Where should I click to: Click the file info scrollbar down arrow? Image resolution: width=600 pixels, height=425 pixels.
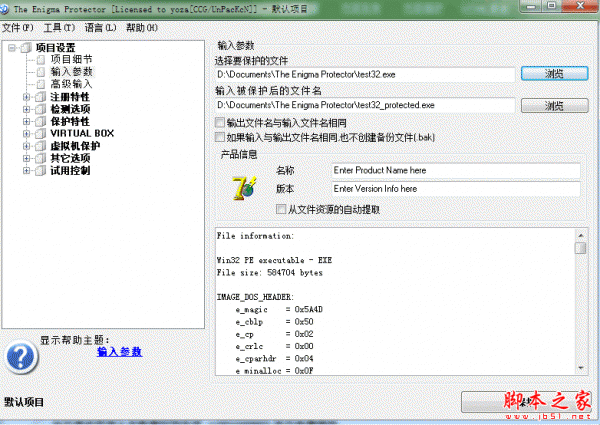click(x=581, y=368)
